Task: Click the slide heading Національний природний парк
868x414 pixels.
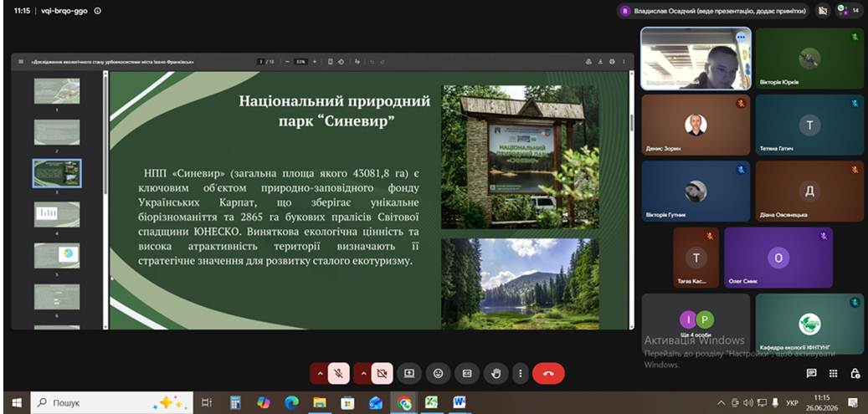Action: coord(334,111)
